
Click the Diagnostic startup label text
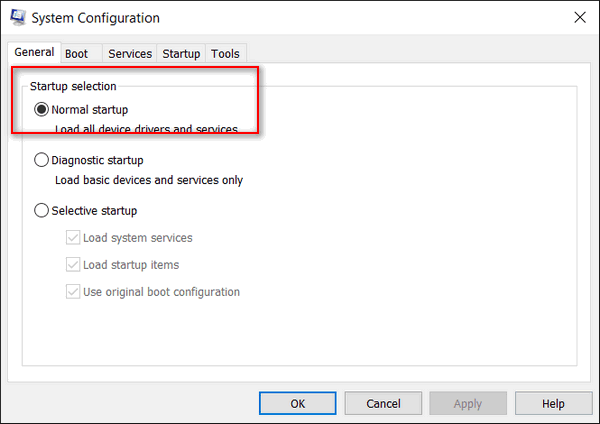click(x=98, y=160)
